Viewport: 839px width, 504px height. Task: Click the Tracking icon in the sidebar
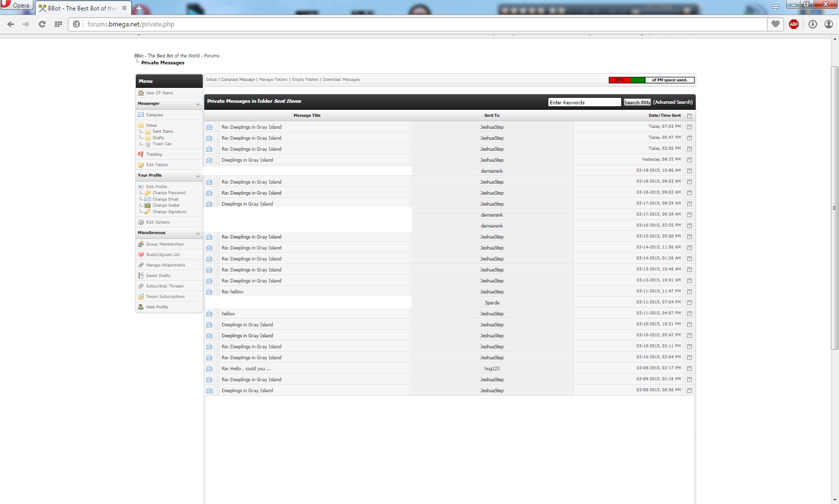141,154
